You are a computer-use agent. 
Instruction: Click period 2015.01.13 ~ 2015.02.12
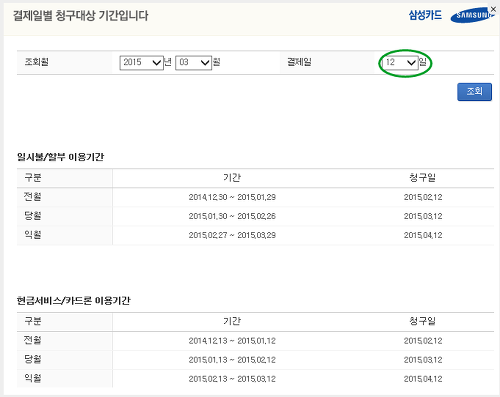pos(232,360)
